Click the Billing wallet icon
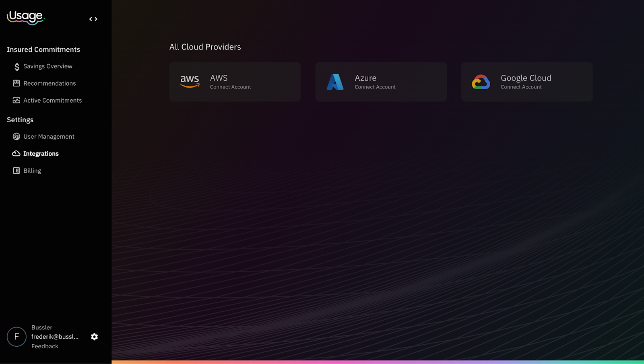 pos(17,171)
